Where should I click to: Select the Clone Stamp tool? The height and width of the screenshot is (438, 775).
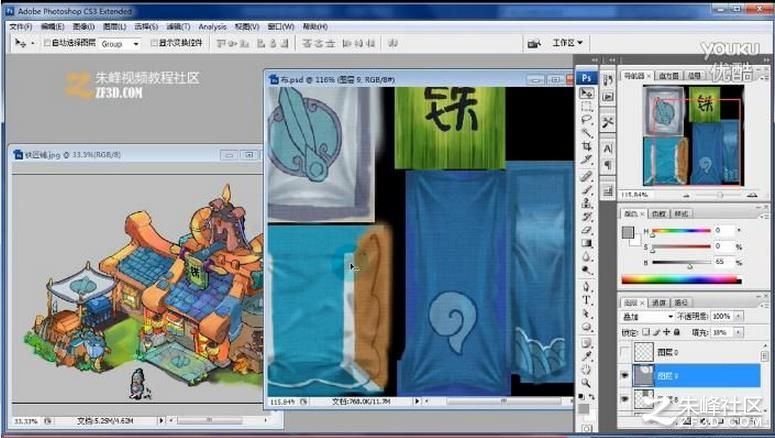587,203
